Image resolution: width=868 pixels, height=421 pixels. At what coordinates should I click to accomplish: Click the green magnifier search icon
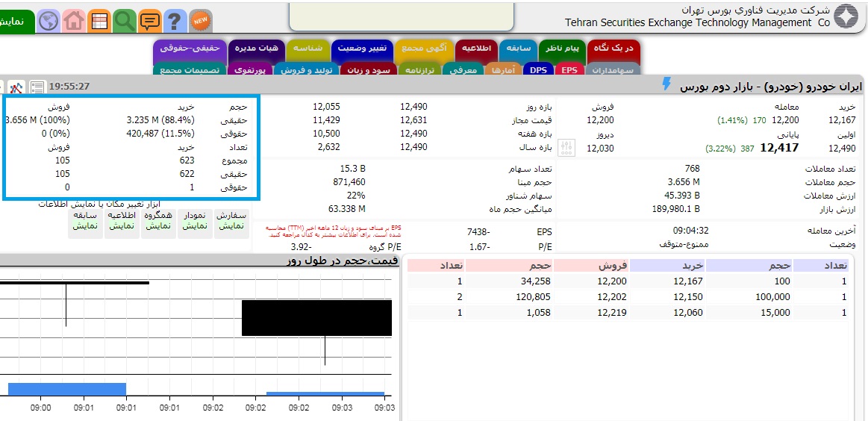[x=125, y=22]
